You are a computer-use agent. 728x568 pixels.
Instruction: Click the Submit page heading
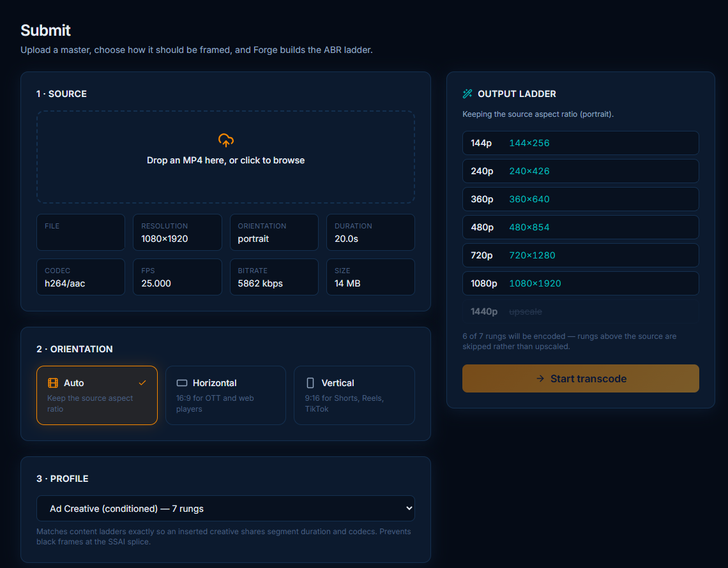(x=45, y=30)
